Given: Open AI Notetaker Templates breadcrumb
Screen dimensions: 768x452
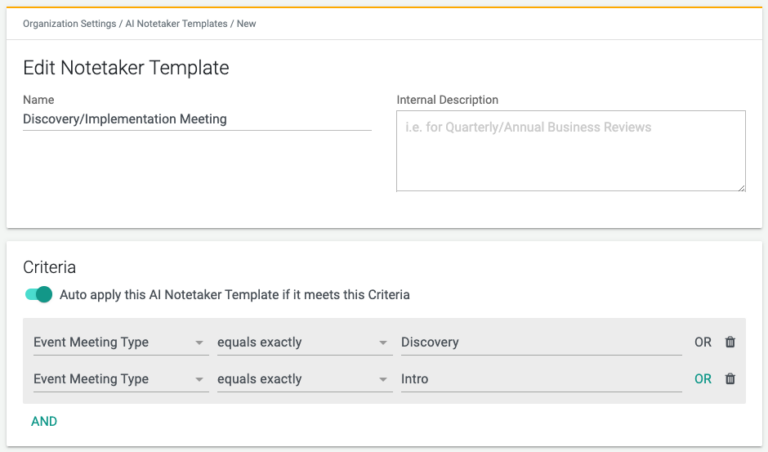Looking at the screenshot, I should (x=176, y=24).
